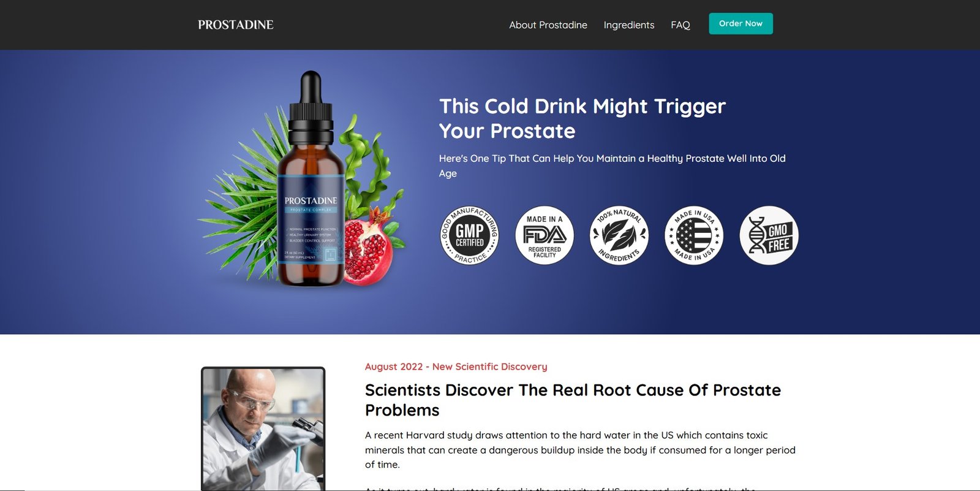Click the GMO Free badge icon

coord(769,235)
